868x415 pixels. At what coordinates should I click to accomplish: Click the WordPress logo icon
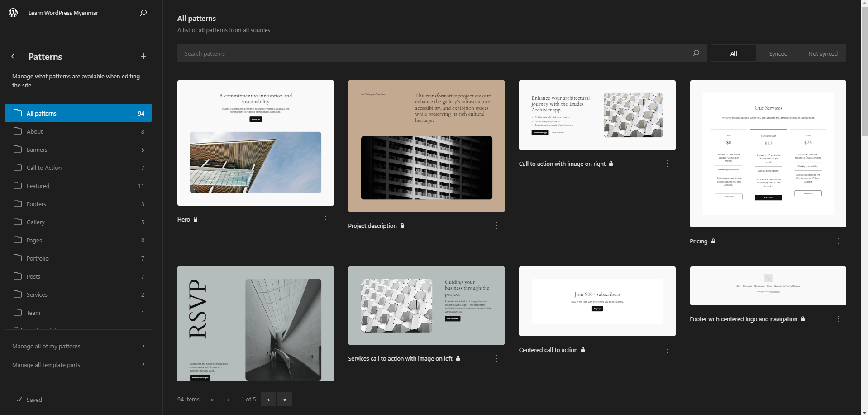(13, 13)
